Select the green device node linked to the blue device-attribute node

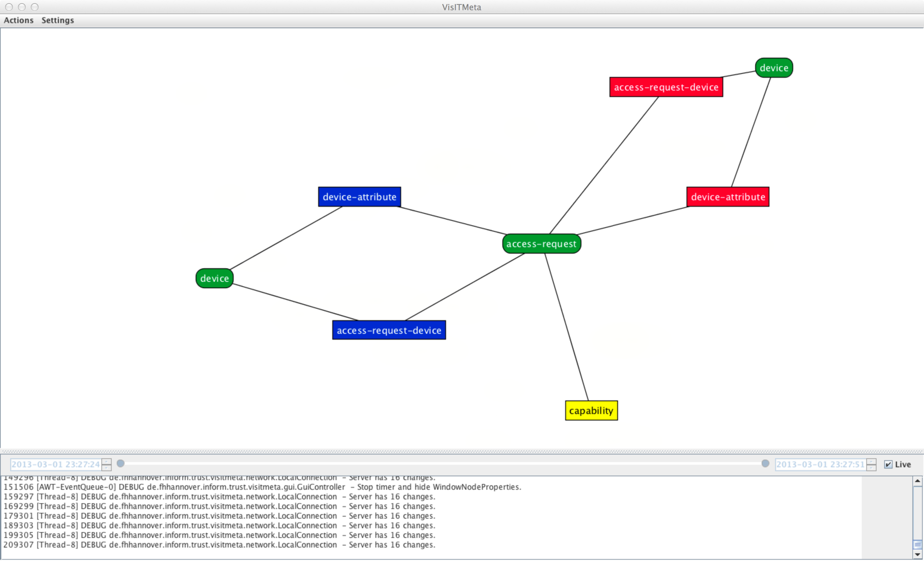pyautogui.click(x=215, y=278)
